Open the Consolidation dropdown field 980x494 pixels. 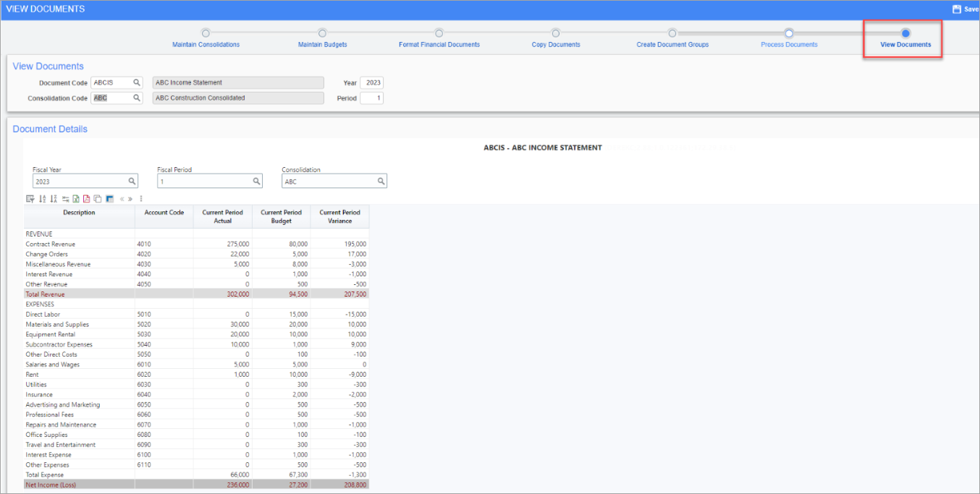click(334, 182)
